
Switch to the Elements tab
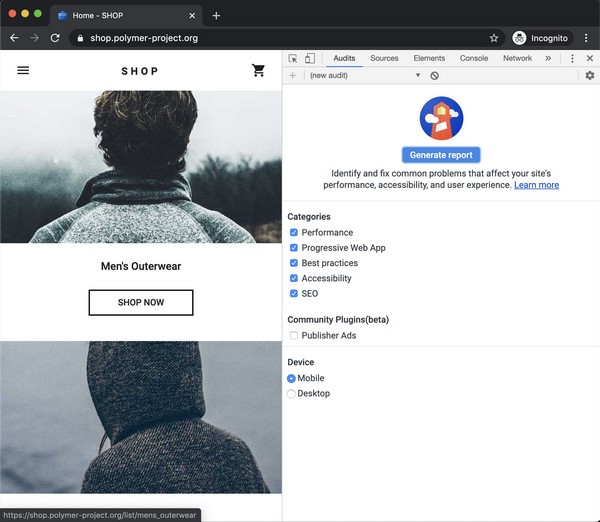(x=429, y=59)
